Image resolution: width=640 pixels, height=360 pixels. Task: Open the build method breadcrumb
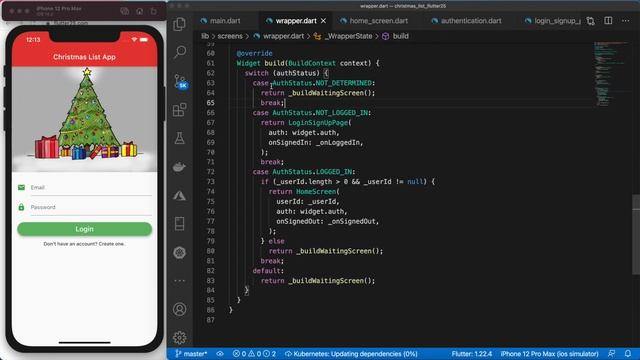(x=396, y=36)
